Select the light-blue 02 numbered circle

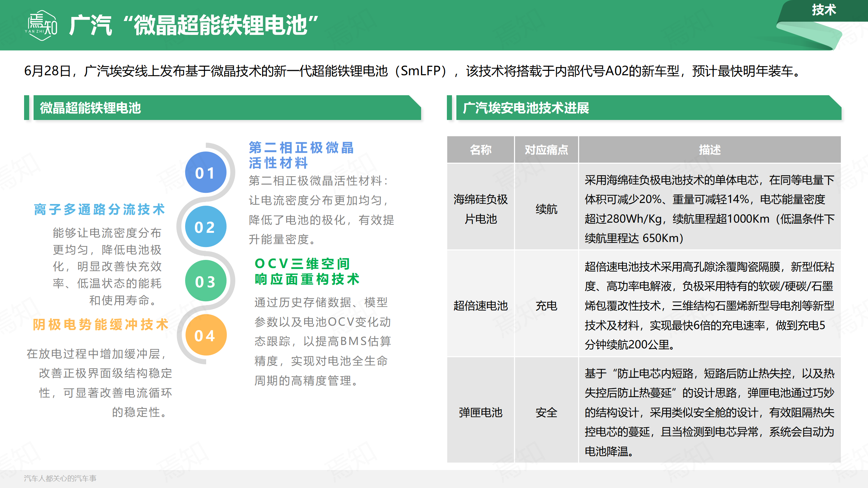click(x=205, y=227)
